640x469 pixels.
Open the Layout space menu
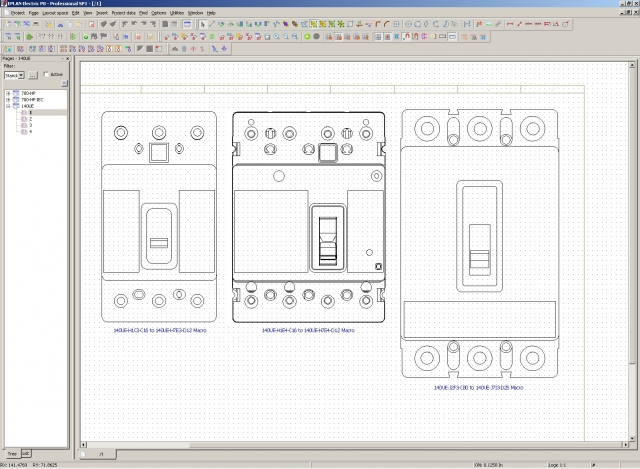(x=55, y=13)
